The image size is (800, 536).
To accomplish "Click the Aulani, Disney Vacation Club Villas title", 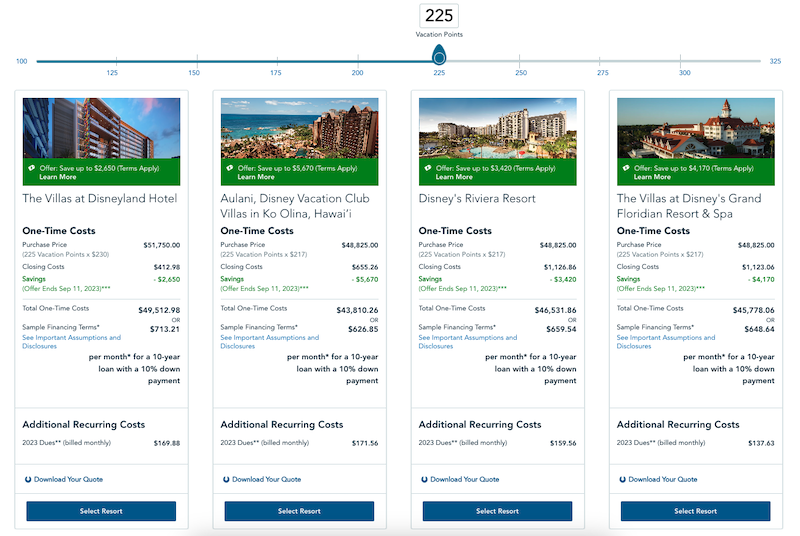I will click(295, 206).
